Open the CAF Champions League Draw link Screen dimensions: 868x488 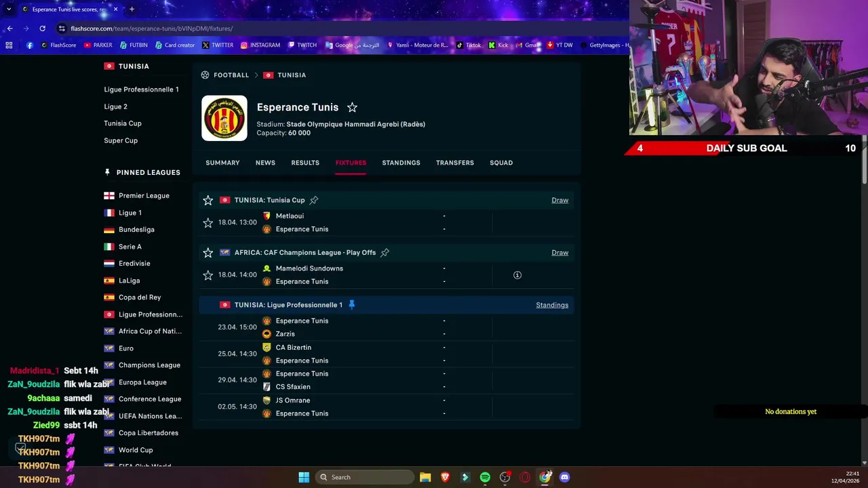coord(560,252)
